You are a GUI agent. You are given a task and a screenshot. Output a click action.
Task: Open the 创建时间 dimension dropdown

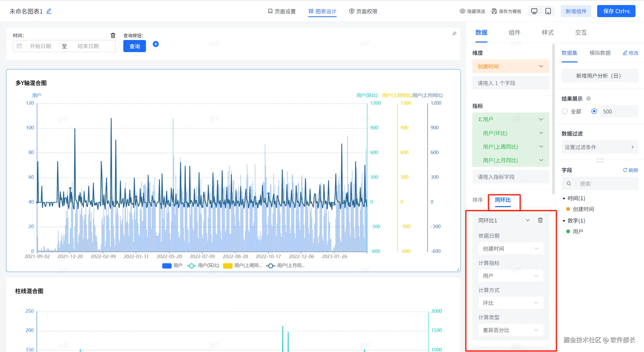511,66
